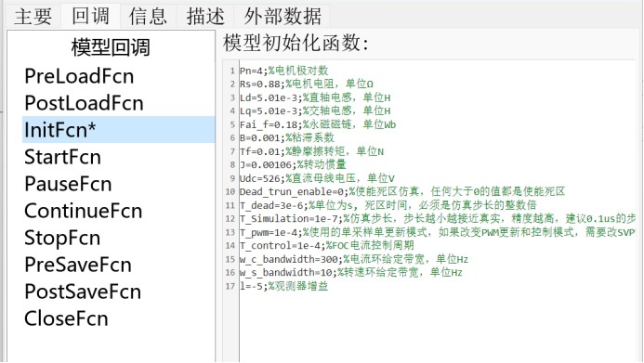Select the StopFcn callback
The width and height of the screenshot is (644, 363).
coord(62,238)
